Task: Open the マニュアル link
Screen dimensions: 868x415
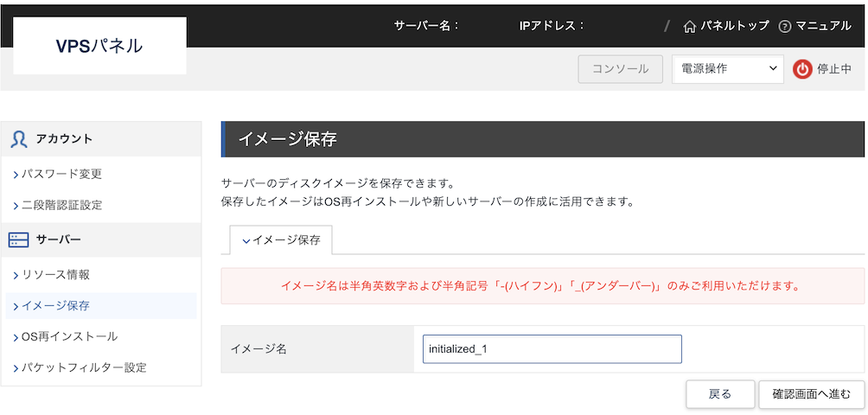Action: [823, 26]
